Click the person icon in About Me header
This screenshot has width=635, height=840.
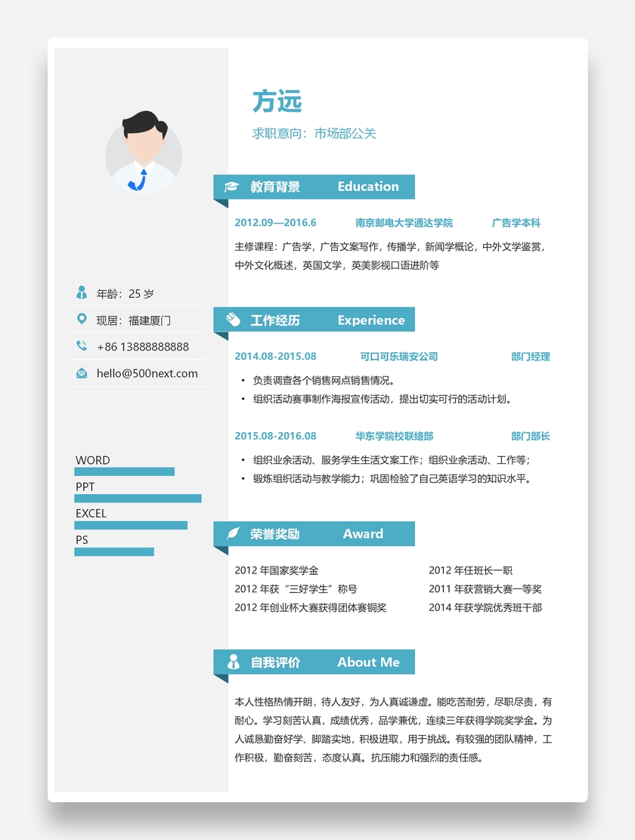pyautogui.click(x=233, y=662)
